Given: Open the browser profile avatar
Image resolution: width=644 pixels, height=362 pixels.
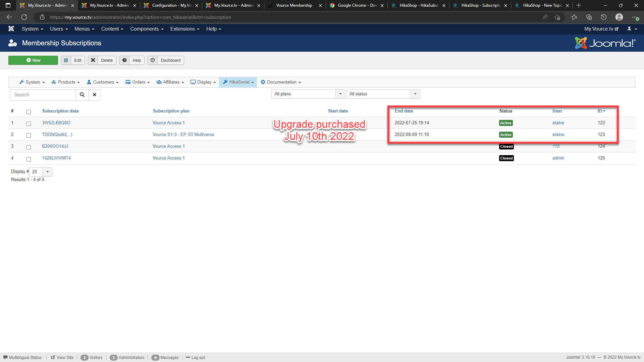Looking at the screenshot, I should pyautogui.click(x=619, y=17).
